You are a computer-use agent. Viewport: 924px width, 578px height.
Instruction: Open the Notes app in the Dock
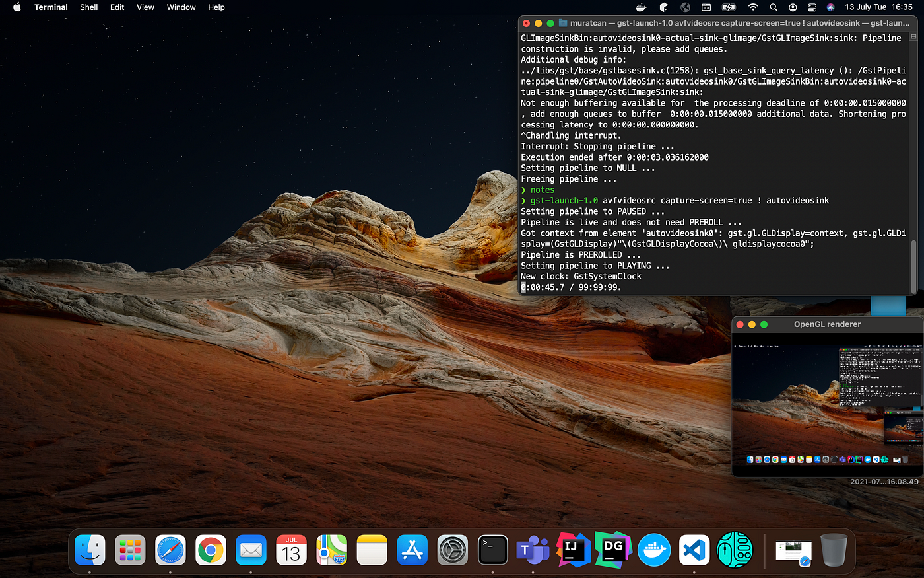(x=372, y=550)
